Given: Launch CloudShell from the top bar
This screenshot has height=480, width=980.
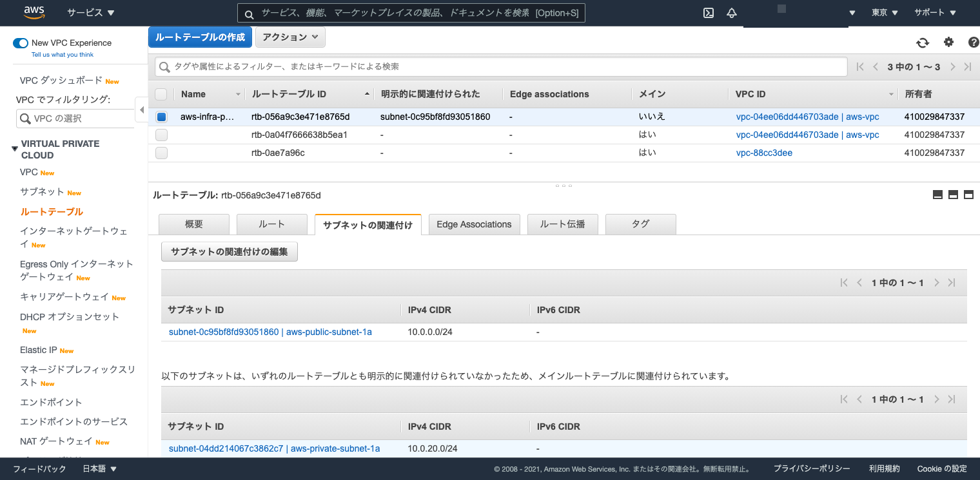Looking at the screenshot, I should [709, 13].
